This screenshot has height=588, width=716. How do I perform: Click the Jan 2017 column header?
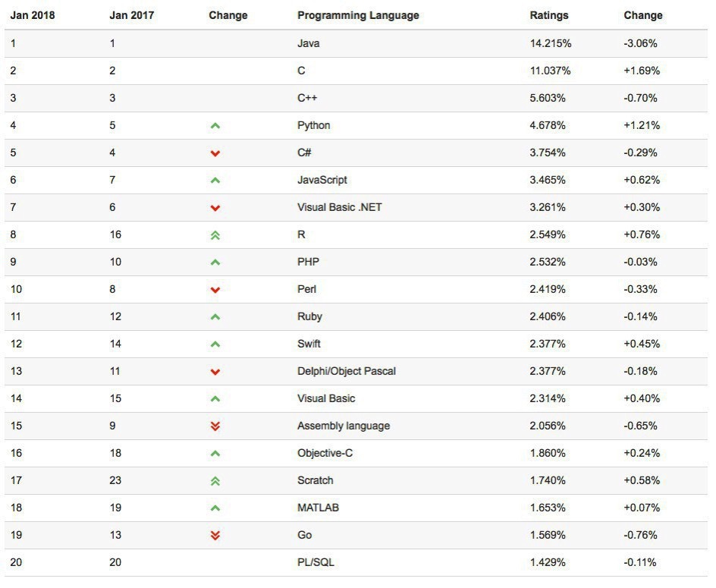click(x=131, y=15)
